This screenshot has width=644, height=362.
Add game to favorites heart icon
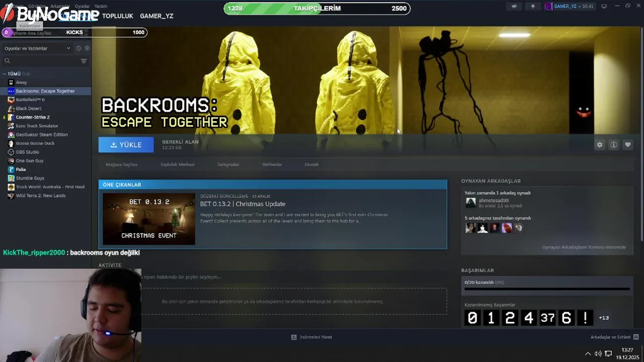pyautogui.click(x=628, y=145)
